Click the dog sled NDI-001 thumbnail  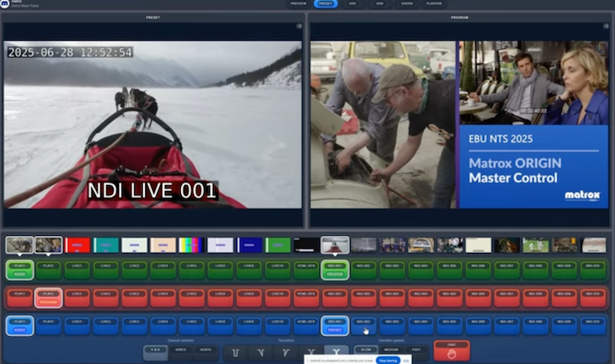point(335,245)
